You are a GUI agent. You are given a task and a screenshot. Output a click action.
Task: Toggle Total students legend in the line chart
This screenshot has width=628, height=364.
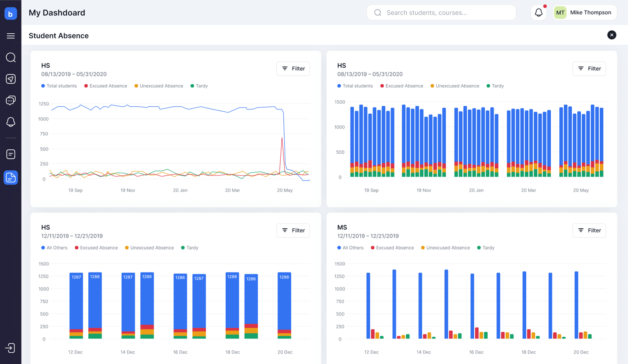pyautogui.click(x=59, y=86)
